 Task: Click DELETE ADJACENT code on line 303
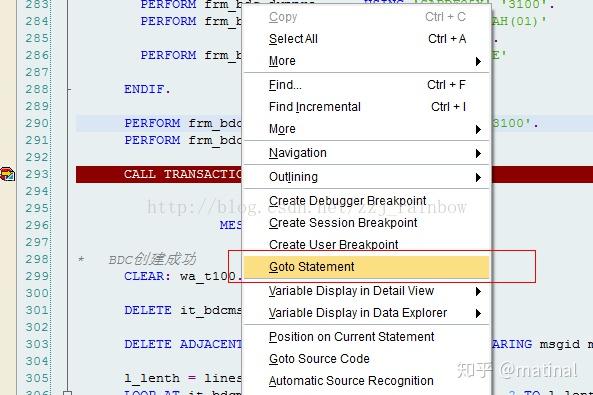(x=183, y=345)
